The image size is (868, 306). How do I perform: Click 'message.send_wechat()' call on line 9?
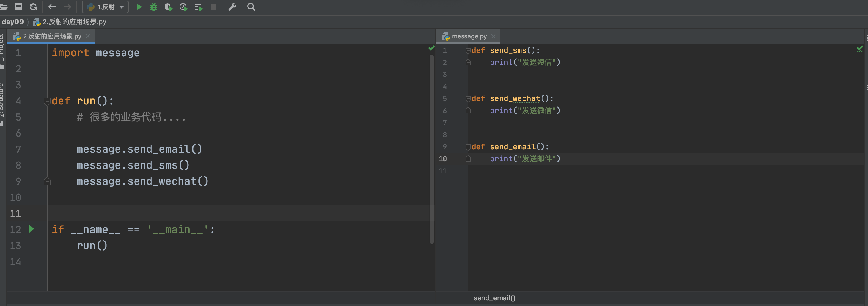pyautogui.click(x=143, y=181)
